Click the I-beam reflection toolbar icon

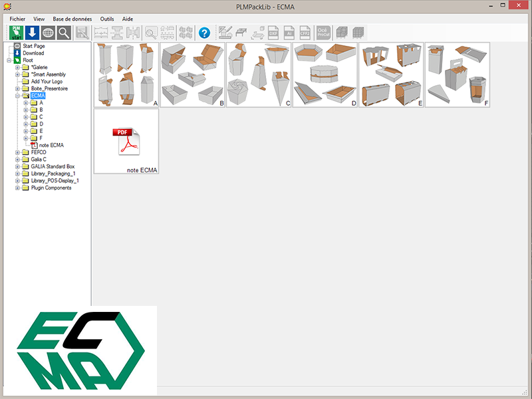pos(117,33)
